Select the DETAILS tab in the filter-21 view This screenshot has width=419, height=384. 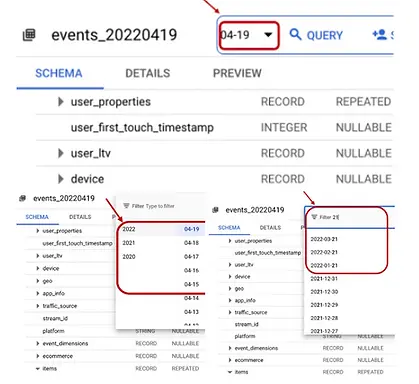click(x=270, y=228)
